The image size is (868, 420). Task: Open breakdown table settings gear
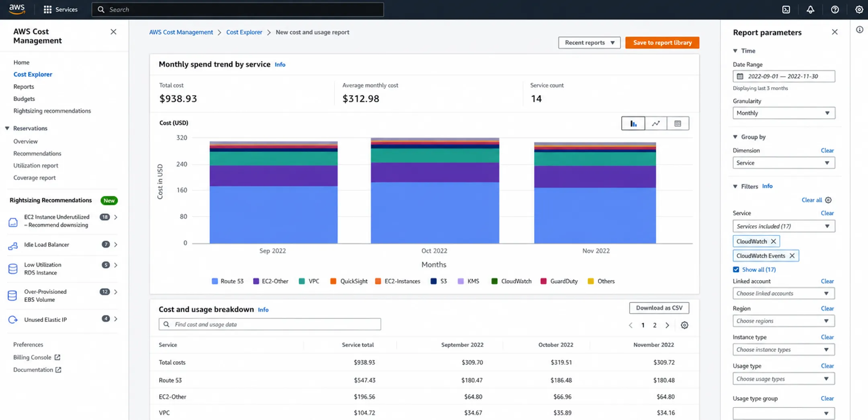coord(684,325)
